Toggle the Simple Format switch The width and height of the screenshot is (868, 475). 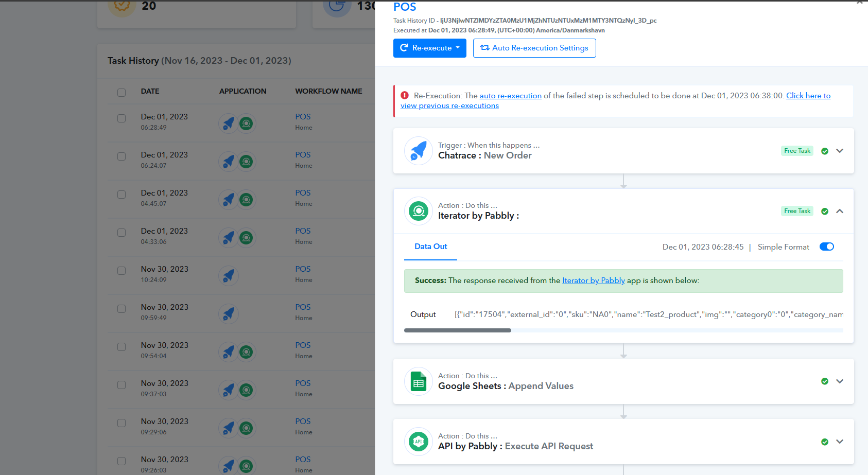827,247
